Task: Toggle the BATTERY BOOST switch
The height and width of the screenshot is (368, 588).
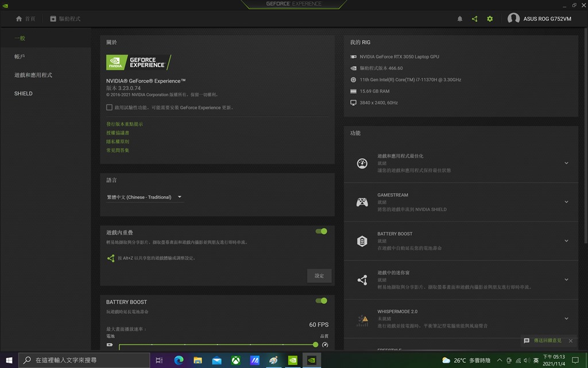Action: click(x=321, y=301)
